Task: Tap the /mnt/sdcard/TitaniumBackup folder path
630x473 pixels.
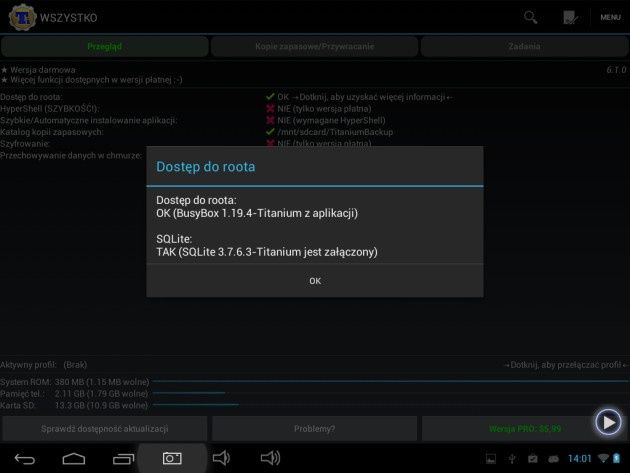Action: 335,132
